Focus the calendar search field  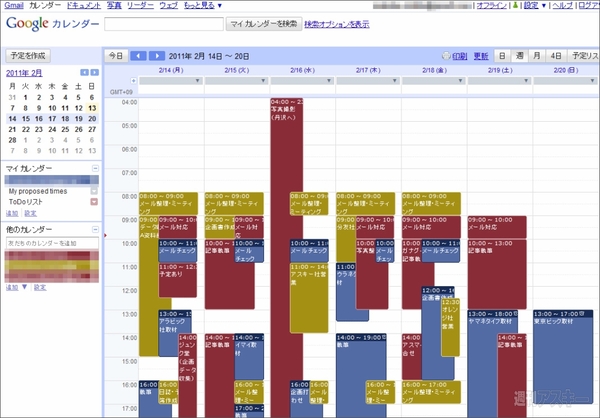click(x=164, y=24)
